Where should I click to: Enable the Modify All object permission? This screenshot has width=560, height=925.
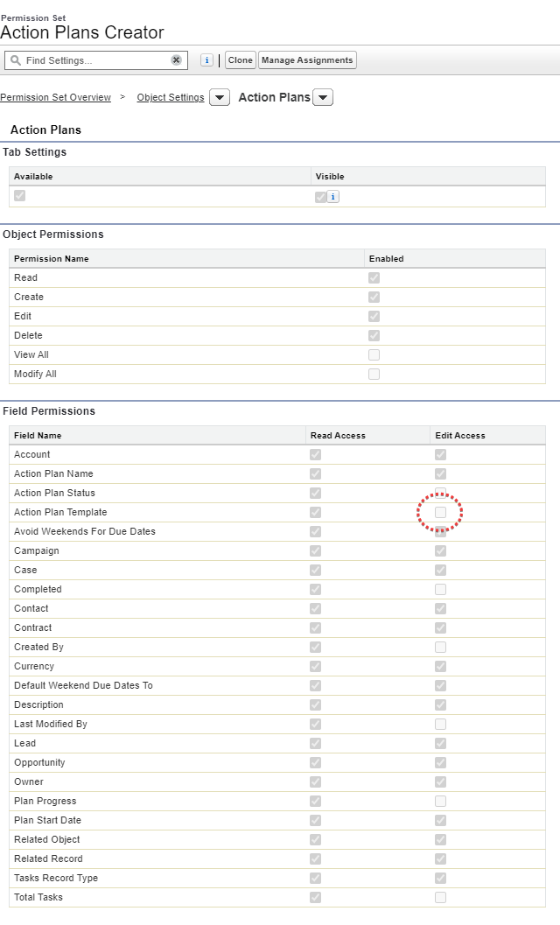click(x=374, y=374)
